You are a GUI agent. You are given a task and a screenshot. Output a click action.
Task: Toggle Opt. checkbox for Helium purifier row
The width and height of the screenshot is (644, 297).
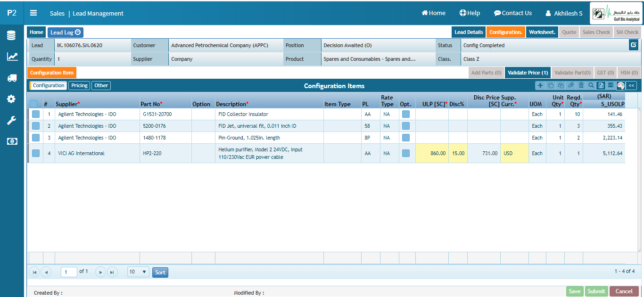coord(406,153)
